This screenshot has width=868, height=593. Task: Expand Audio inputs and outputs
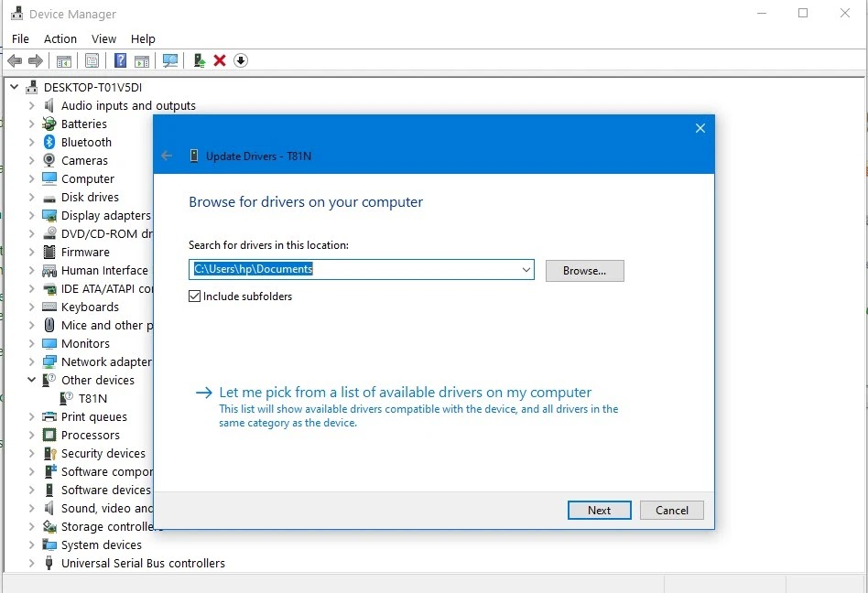coord(31,105)
